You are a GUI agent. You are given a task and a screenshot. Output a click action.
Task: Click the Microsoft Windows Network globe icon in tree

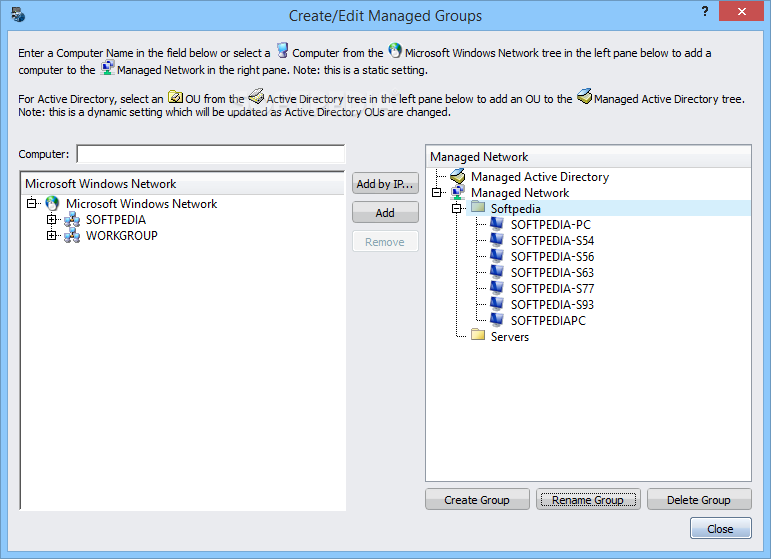point(52,203)
